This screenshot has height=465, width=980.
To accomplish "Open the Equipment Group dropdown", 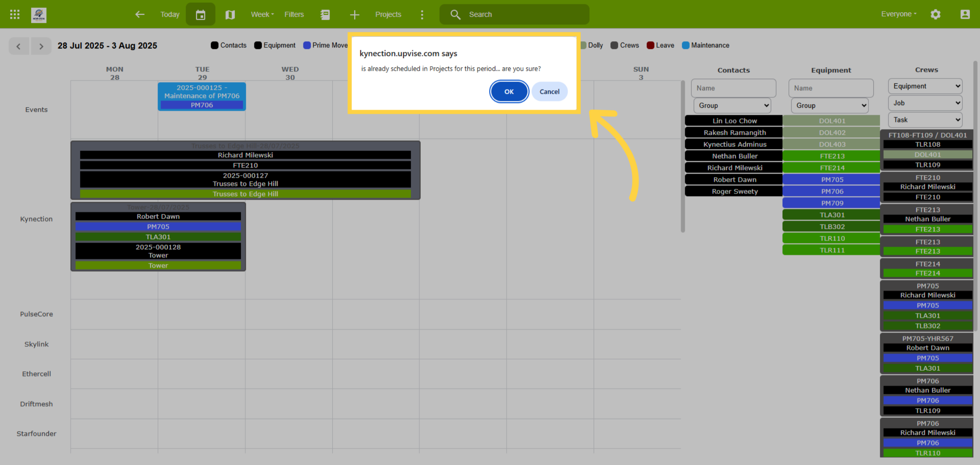I will [830, 105].
